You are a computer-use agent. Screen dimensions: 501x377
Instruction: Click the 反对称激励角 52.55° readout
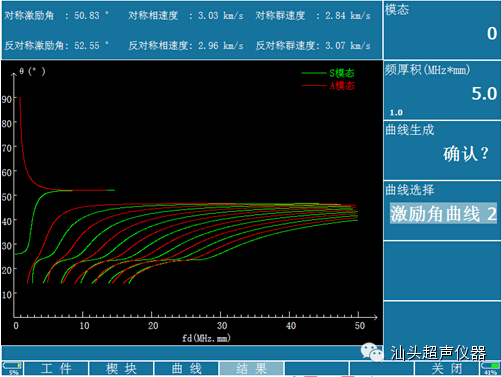tap(56, 45)
